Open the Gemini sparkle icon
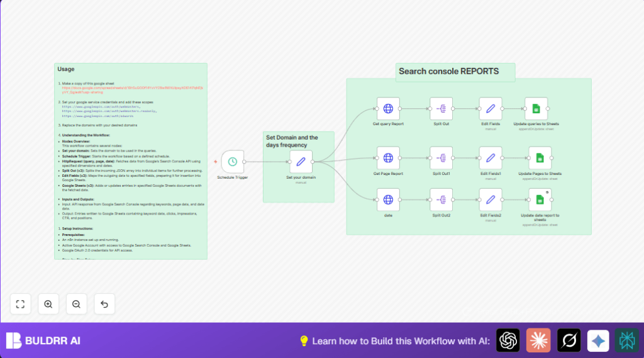Image resolution: width=644 pixels, height=358 pixels. tap(598, 340)
